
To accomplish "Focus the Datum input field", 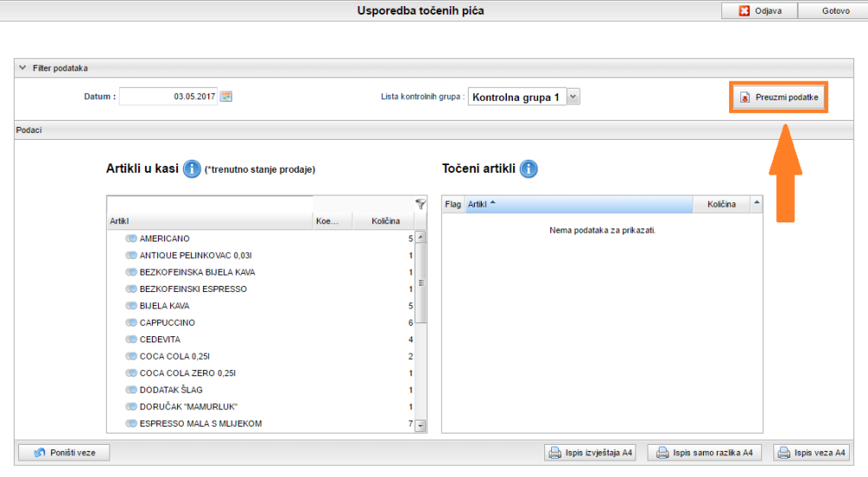I will [168, 96].
